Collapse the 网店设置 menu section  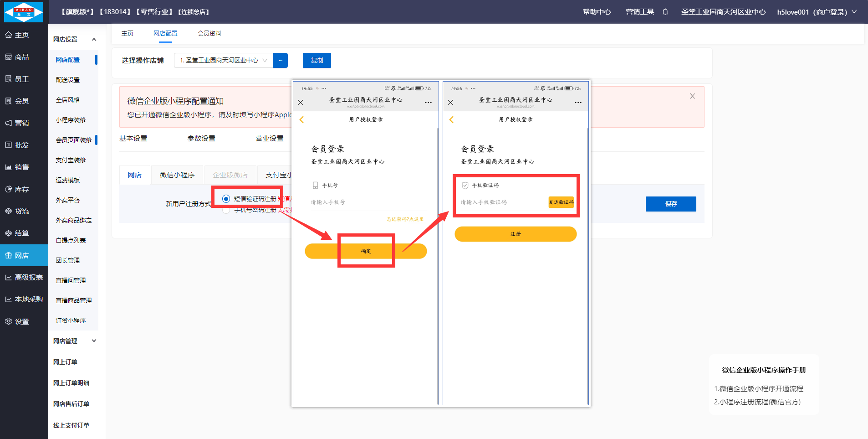pyautogui.click(x=94, y=40)
